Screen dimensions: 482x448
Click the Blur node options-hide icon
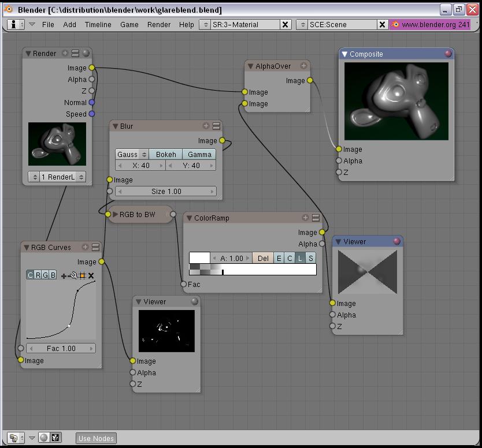point(216,126)
